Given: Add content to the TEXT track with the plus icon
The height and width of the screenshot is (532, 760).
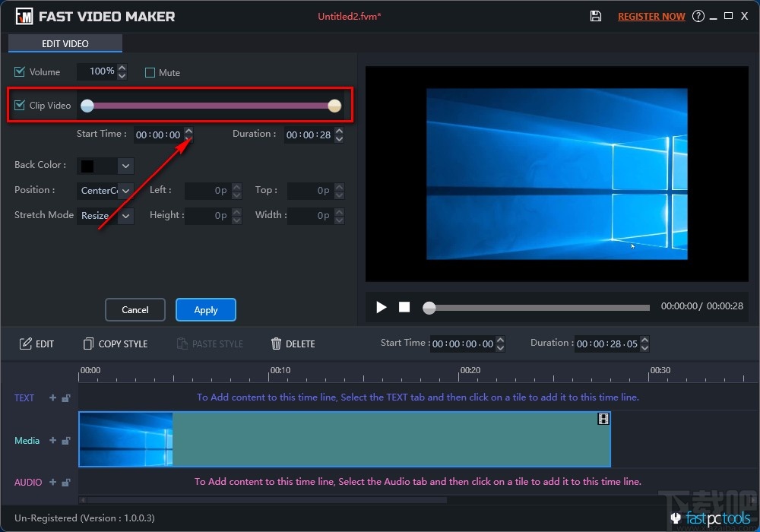Looking at the screenshot, I should [53, 397].
